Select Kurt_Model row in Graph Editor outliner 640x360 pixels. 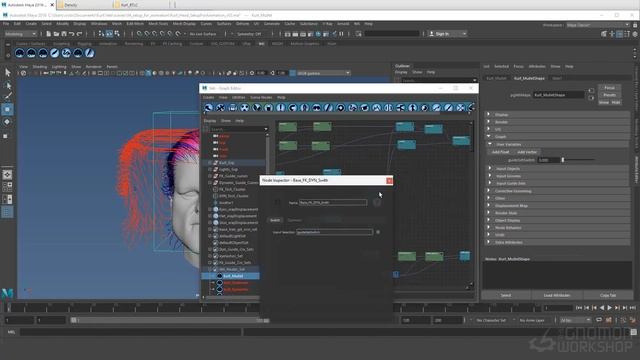231,276
